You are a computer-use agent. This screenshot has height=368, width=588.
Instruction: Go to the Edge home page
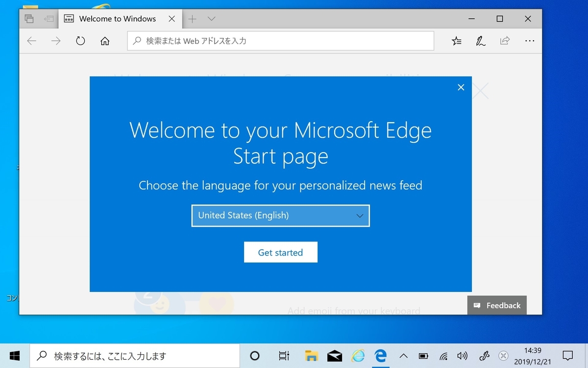[x=105, y=41]
